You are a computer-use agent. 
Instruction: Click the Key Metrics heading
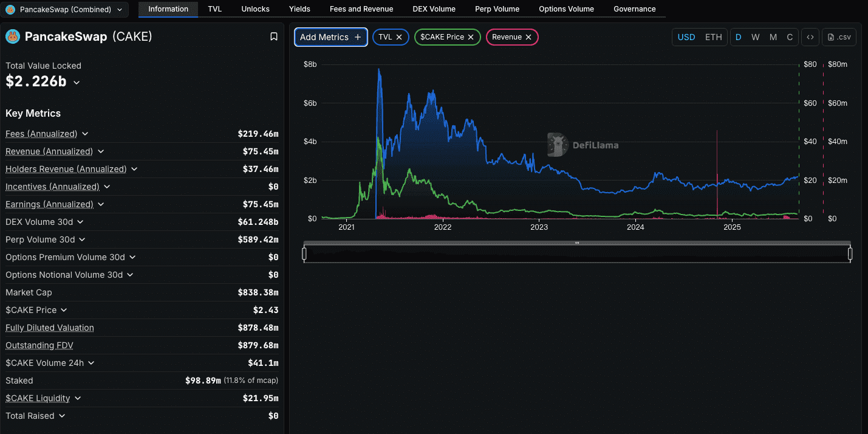click(33, 113)
